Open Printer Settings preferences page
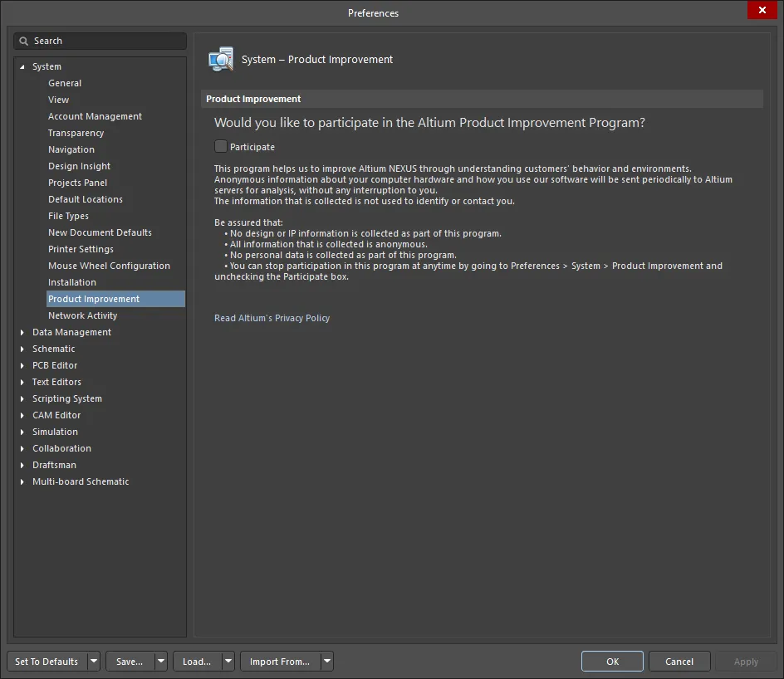This screenshot has height=679, width=784. click(x=81, y=249)
